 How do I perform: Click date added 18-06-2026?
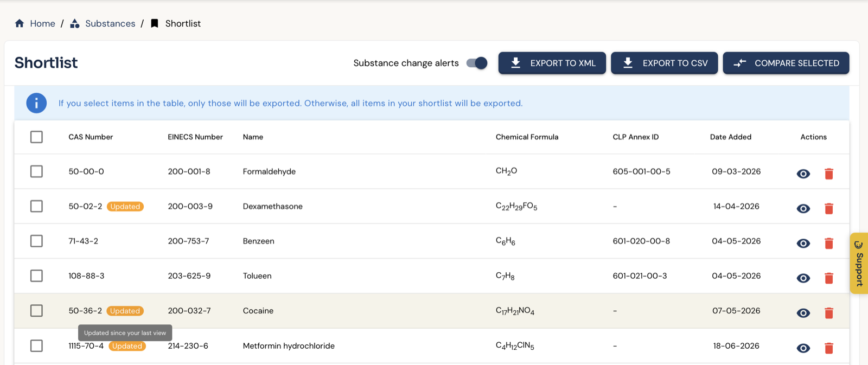click(736, 345)
